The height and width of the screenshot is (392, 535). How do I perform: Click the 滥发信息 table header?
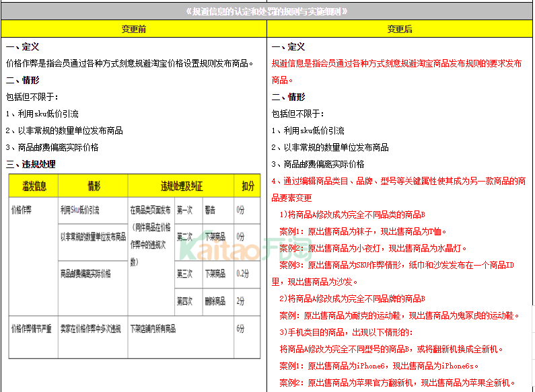tap(34, 186)
